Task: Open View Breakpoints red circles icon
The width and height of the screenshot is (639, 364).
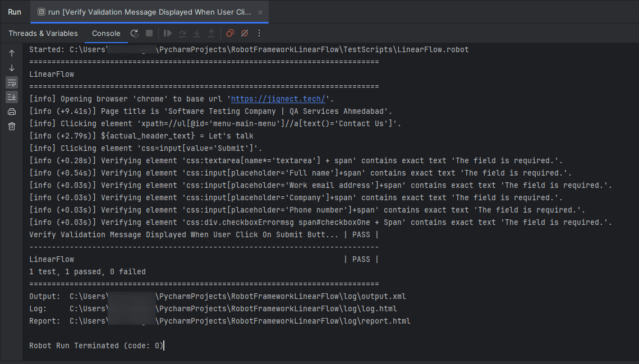Action: (x=230, y=34)
